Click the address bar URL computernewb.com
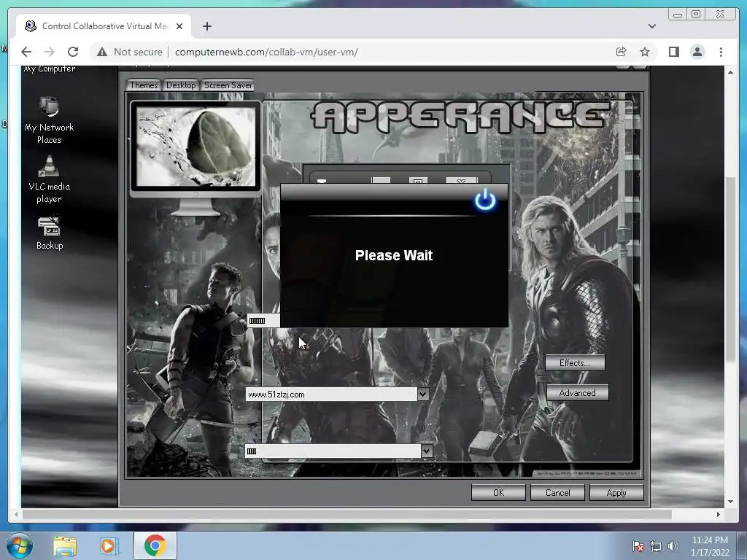Viewport: 747px width, 560px height. coord(266,52)
